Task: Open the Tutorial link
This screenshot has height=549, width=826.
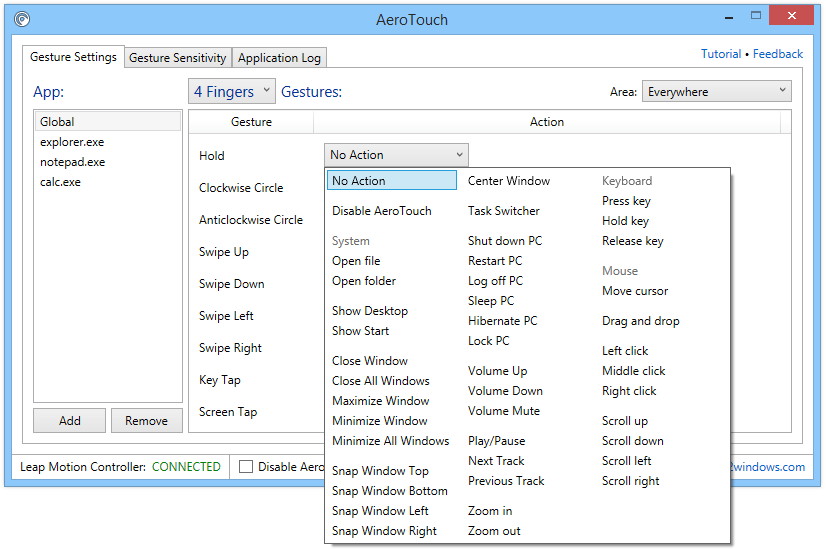Action: coord(721,54)
